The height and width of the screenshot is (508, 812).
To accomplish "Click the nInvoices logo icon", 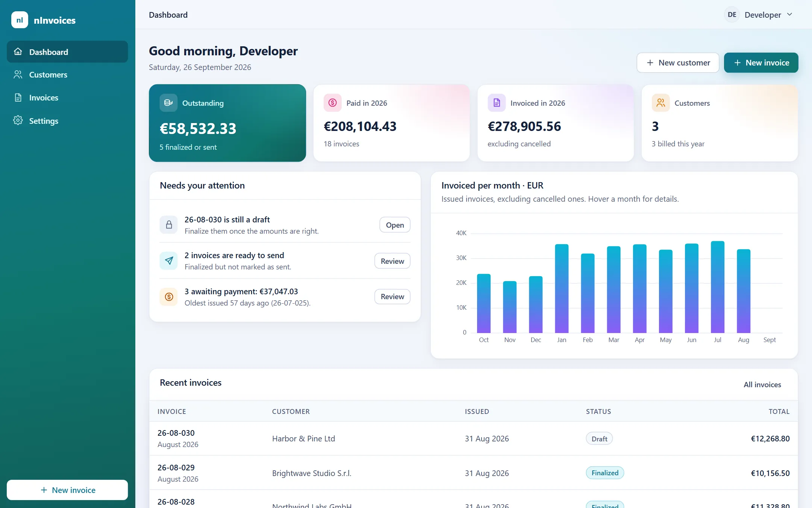I will click(20, 20).
